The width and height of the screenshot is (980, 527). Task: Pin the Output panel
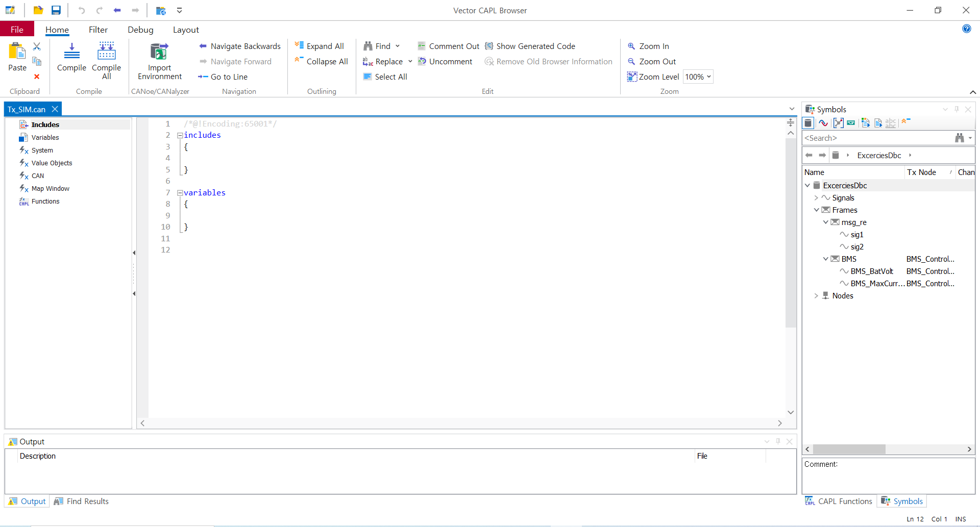(778, 441)
